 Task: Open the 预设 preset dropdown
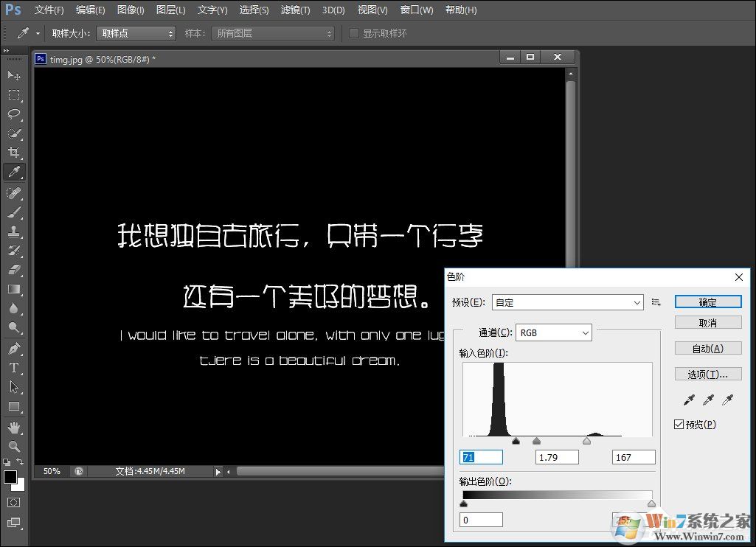point(566,302)
